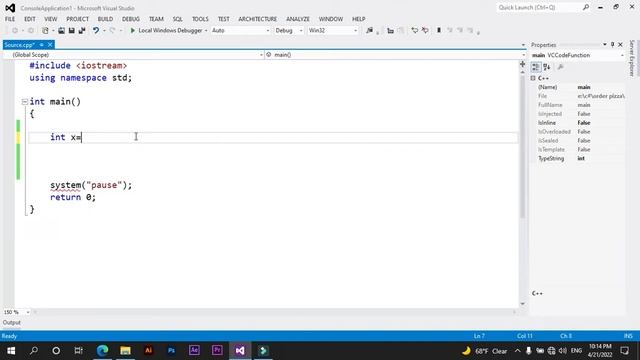Undo last edit with Undo icon
The height and width of the screenshot is (360, 640).
click(96, 31)
